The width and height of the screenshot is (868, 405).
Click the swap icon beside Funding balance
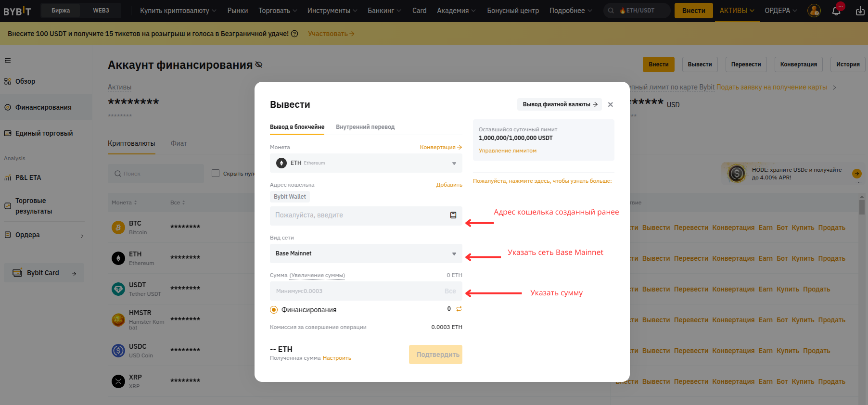459,309
